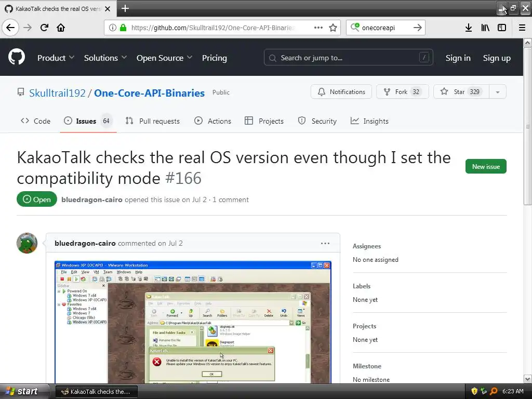Open the Skulltrail192 user profile link
Screen dimensions: 532x399
click(x=57, y=93)
